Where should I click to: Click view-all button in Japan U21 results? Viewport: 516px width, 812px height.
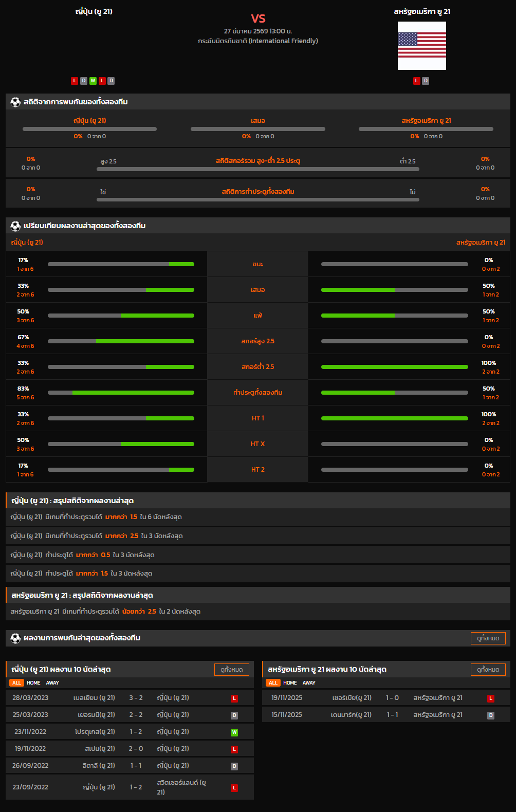click(231, 670)
